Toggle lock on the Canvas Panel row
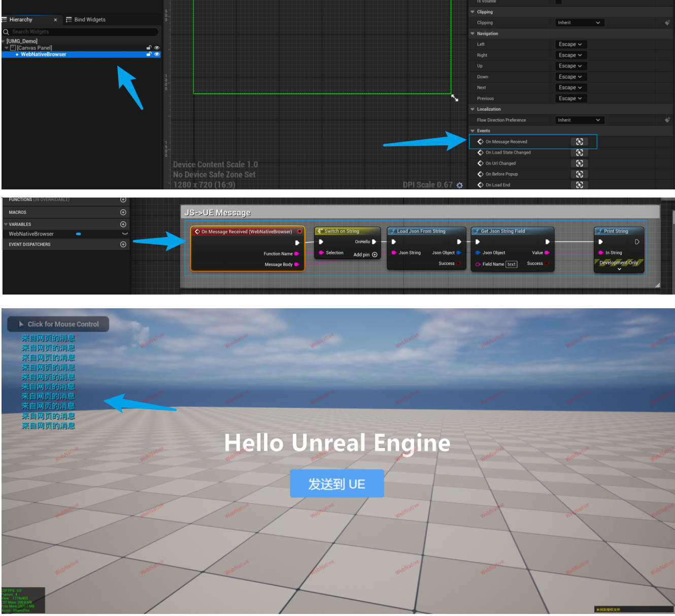675x616 pixels. (149, 48)
